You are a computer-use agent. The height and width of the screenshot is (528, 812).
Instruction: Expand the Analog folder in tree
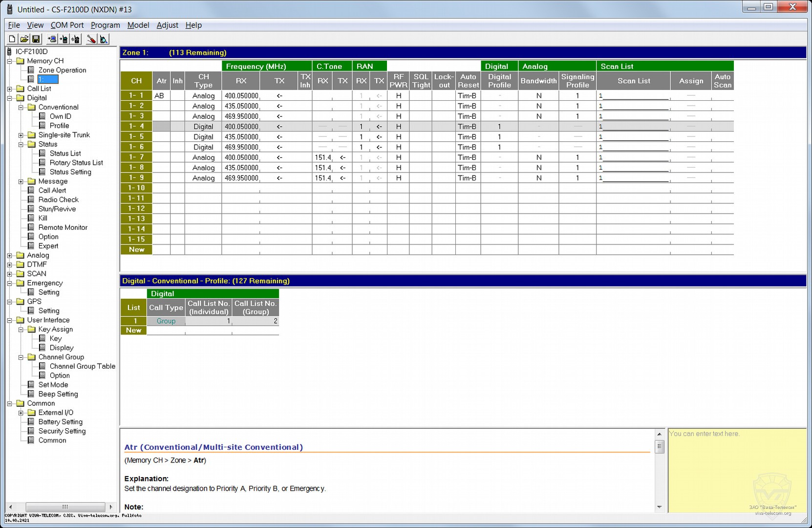10,256
